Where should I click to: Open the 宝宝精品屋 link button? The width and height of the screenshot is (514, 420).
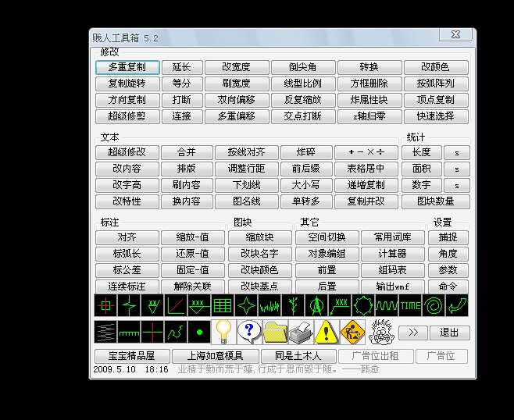tap(132, 356)
